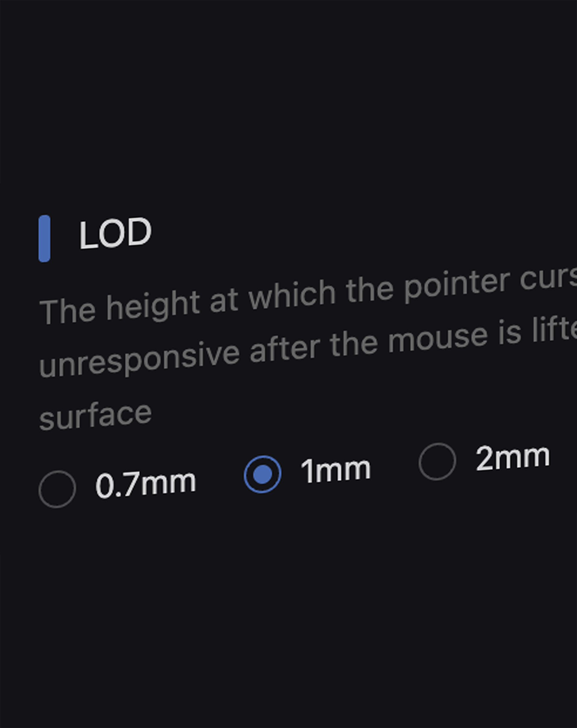
Task: Click the word "is" in the description
Action: [x=511, y=334]
